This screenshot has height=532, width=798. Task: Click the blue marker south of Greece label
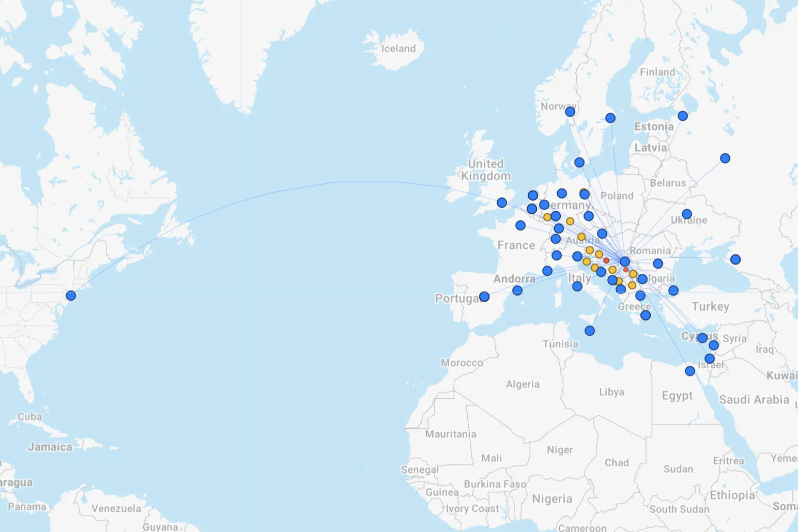tap(646, 315)
